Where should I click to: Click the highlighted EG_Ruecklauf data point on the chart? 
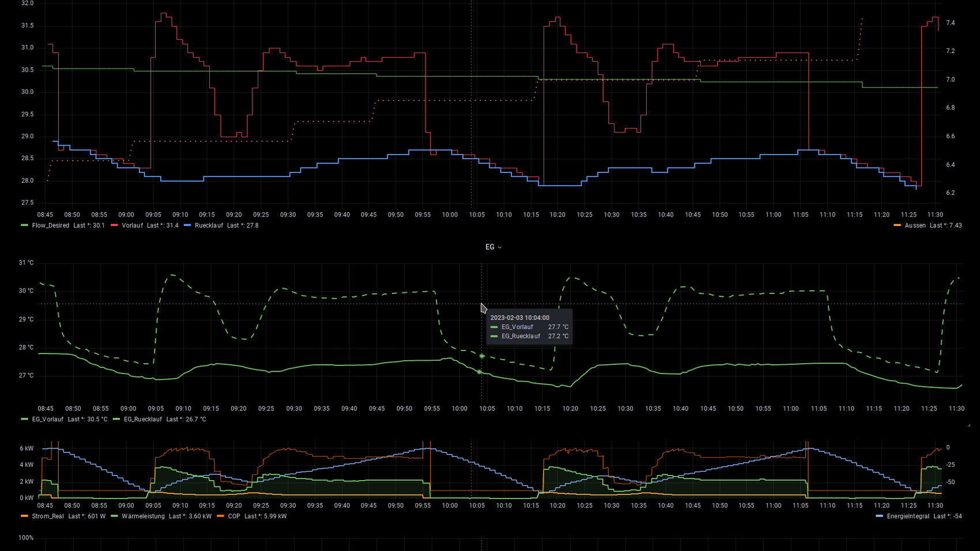point(479,372)
